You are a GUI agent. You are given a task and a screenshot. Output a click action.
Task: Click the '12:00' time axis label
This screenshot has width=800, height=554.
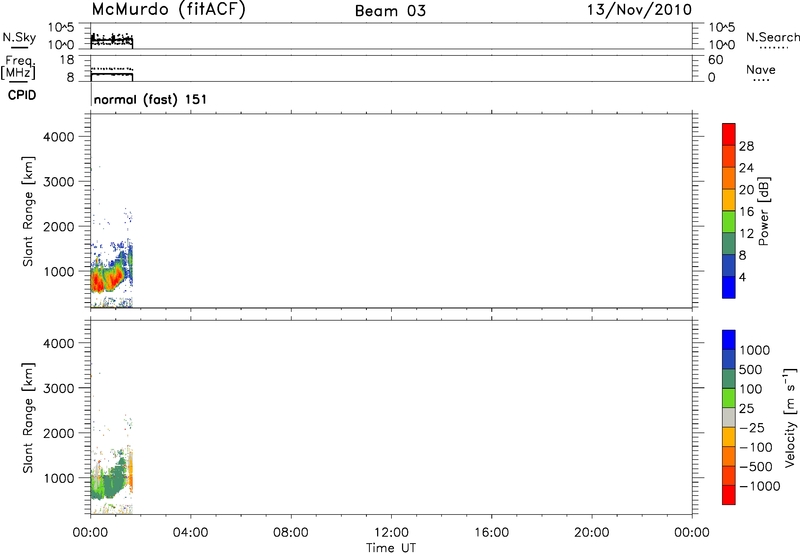coord(391,533)
